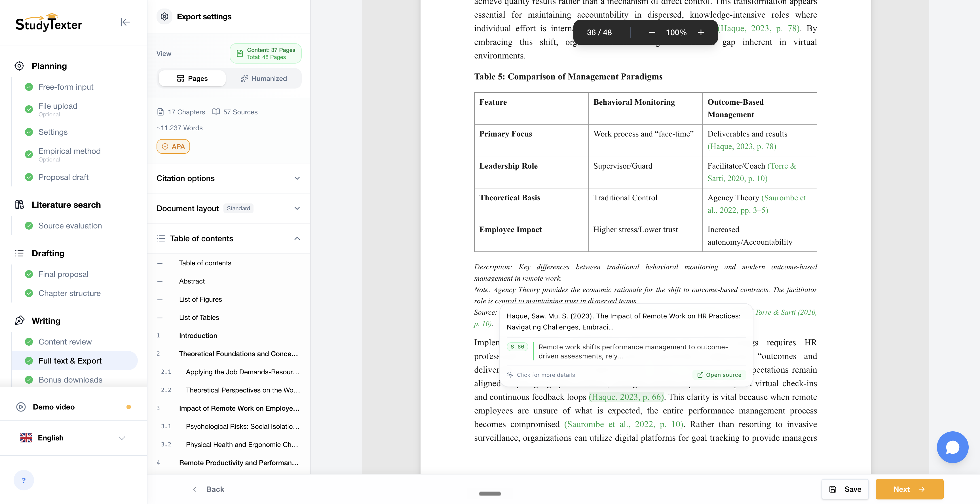Viewport: 980px width, 504px height.
Task: Click the 57 Sources book icon
Action: point(216,112)
